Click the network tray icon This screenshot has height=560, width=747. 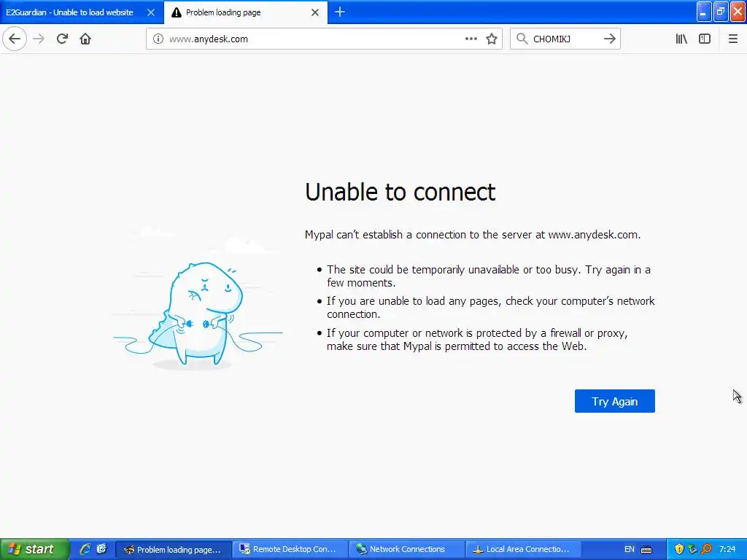(x=693, y=549)
